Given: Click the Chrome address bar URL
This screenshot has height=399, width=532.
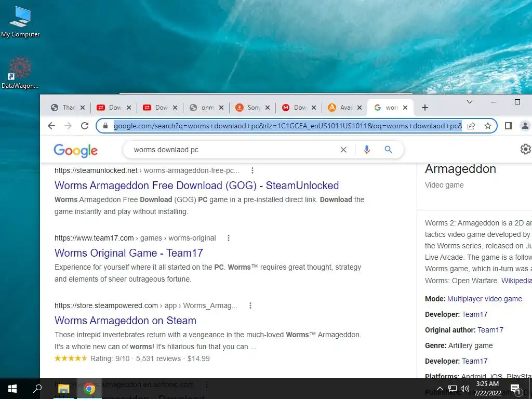Looking at the screenshot, I should coord(287,126).
